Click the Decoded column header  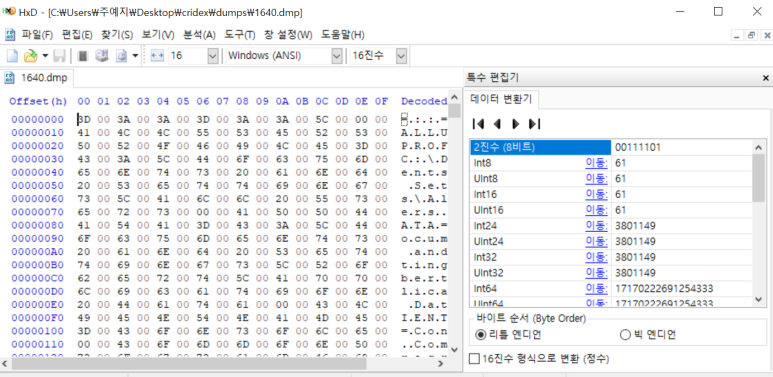tap(424, 101)
